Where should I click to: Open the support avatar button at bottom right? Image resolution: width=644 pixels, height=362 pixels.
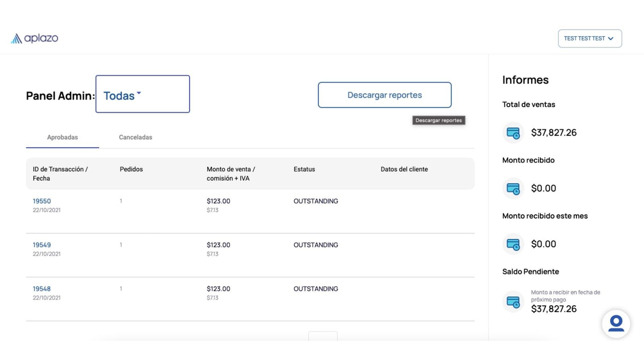click(x=616, y=324)
